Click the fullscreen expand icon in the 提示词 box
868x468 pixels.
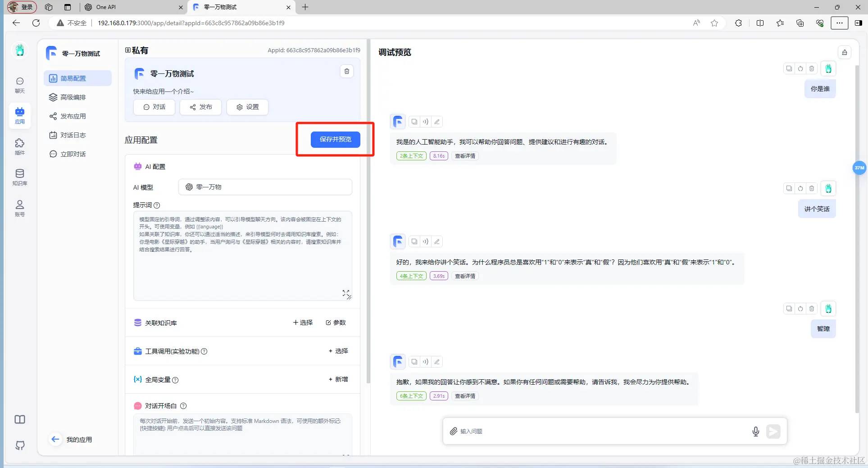345,293
